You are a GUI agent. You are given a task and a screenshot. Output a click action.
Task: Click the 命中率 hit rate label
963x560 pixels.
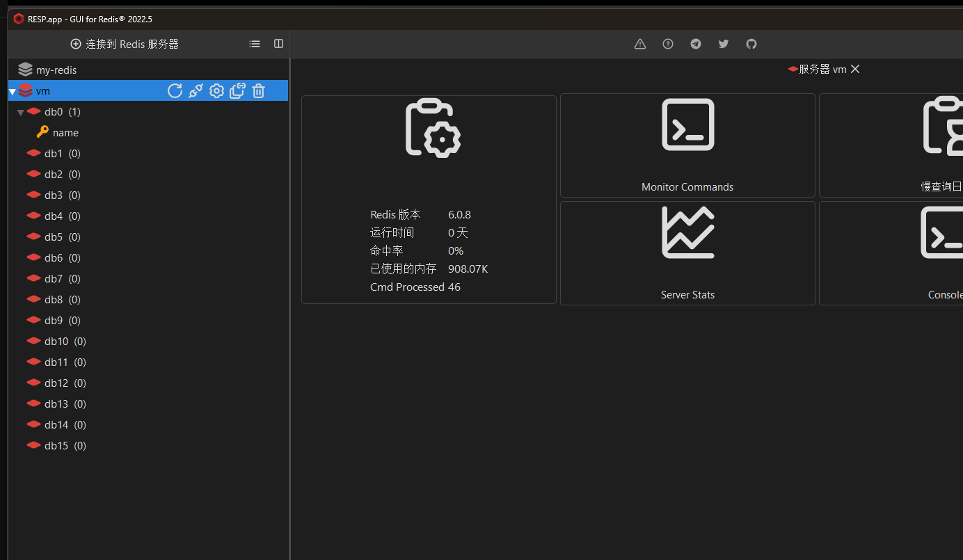click(x=386, y=250)
